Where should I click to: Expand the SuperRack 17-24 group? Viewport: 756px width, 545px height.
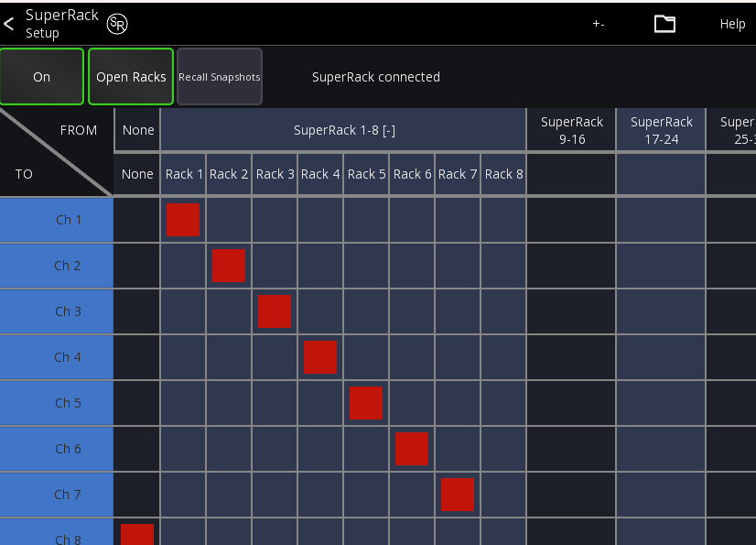click(661, 130)
